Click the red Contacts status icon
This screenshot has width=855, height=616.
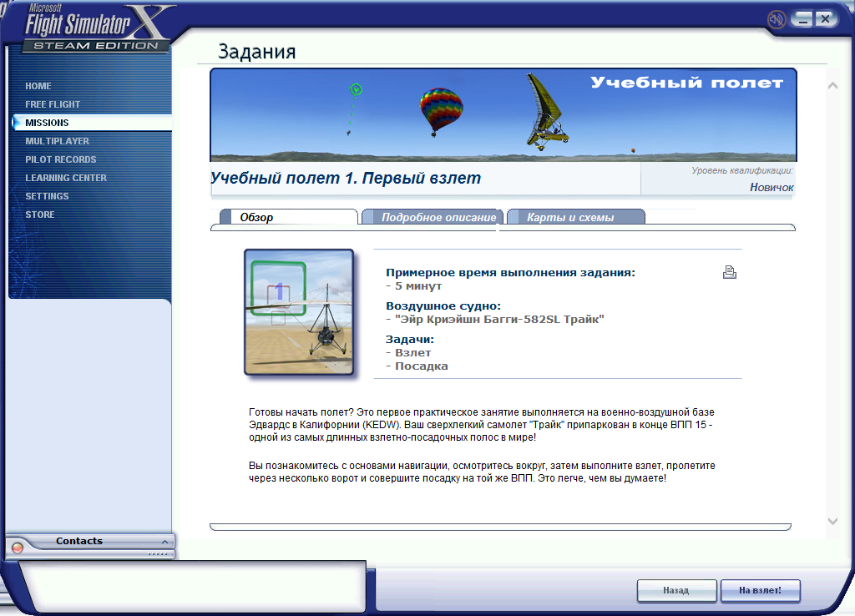(x=18, y=548)
